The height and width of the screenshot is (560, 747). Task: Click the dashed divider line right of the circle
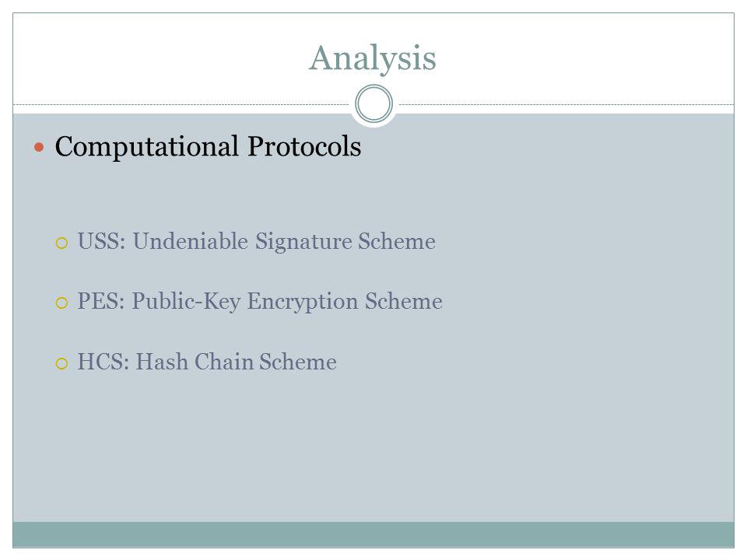566,104
